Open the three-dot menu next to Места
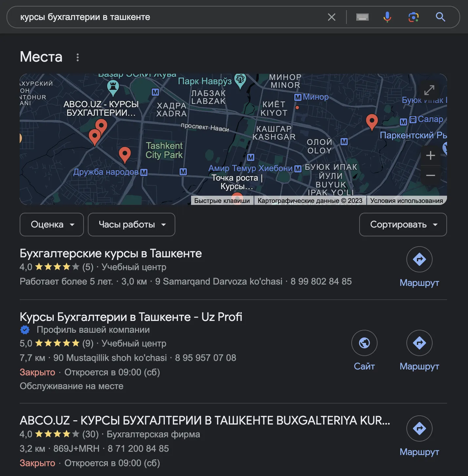The height and width of the screenshot is (476, 468). point(78,57)
